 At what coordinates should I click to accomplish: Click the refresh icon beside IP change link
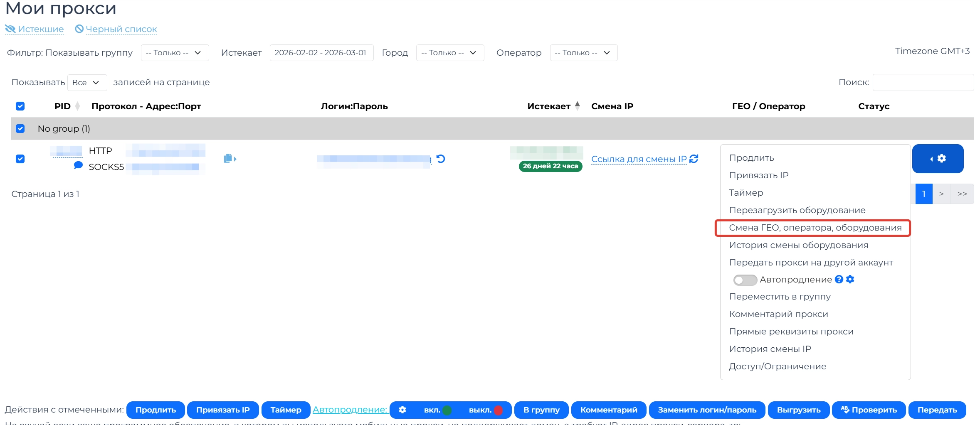694,159
